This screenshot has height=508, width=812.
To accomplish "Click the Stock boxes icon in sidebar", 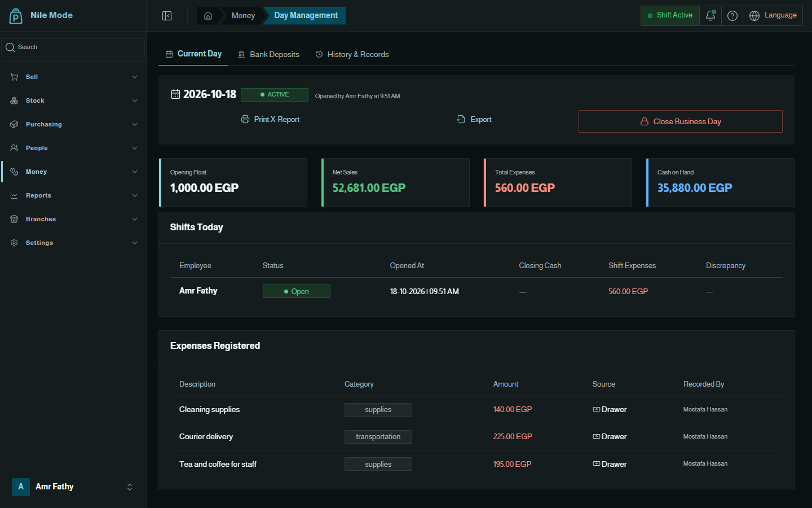I will pos(14,100).
